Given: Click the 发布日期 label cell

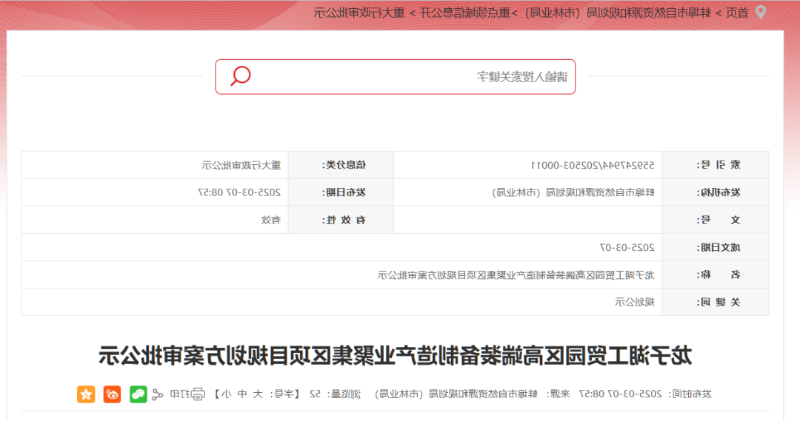Looking at the screenshot, I should 341,192.
